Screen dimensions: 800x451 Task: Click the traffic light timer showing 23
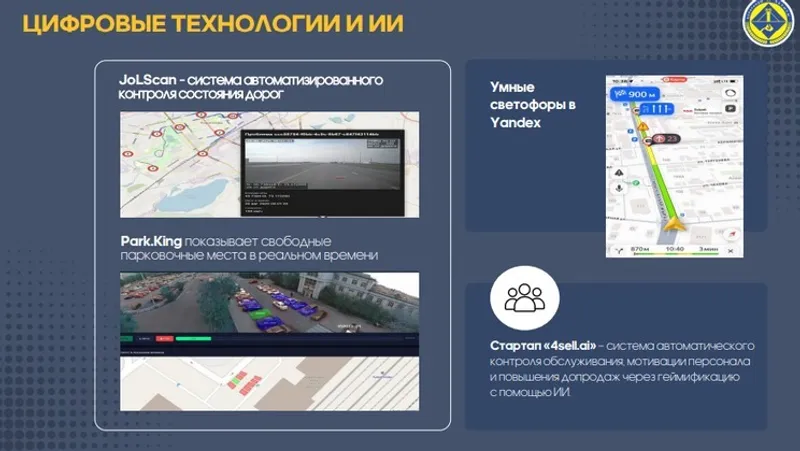click(664, 139)
